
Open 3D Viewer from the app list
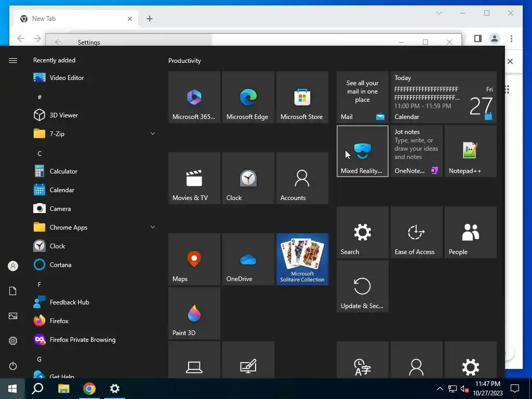(x=95, y=115)
